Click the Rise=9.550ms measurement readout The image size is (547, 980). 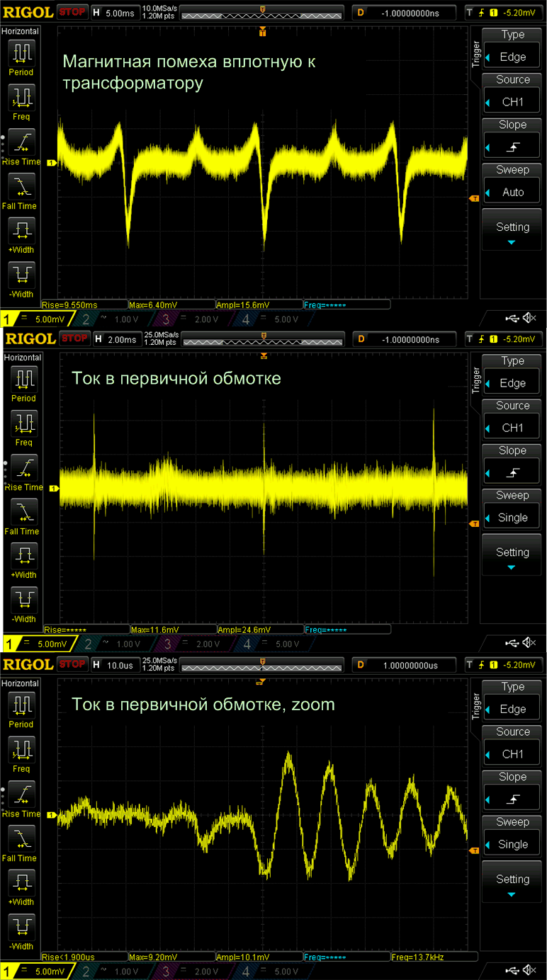84,304
